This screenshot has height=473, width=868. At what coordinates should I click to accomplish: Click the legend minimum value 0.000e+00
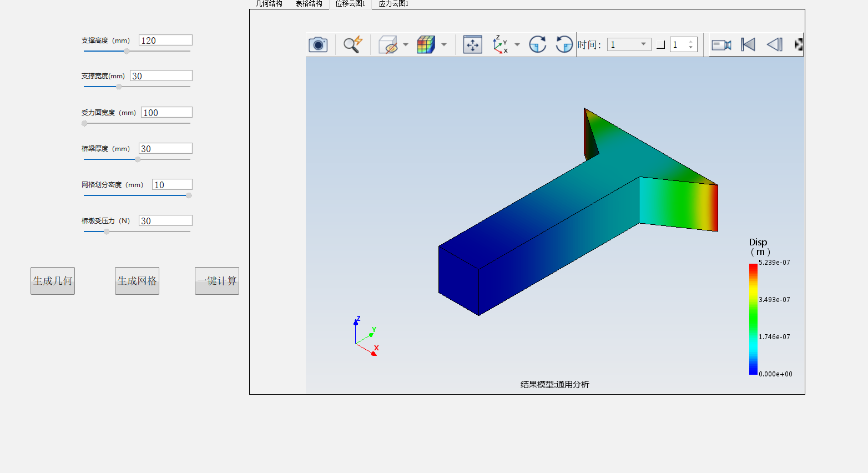tap(775, 374)
